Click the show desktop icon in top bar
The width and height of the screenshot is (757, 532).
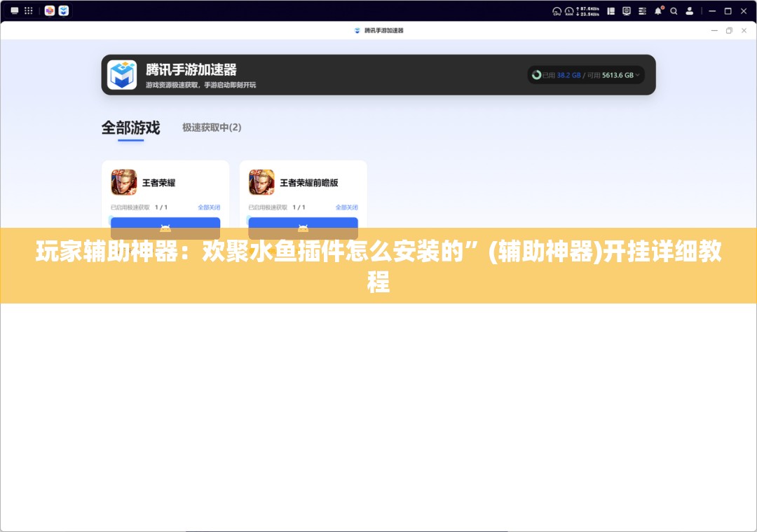[15, 11]
